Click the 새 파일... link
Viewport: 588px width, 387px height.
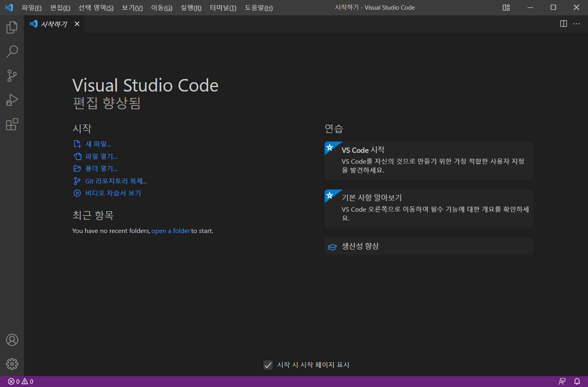[x=98, y=144]
